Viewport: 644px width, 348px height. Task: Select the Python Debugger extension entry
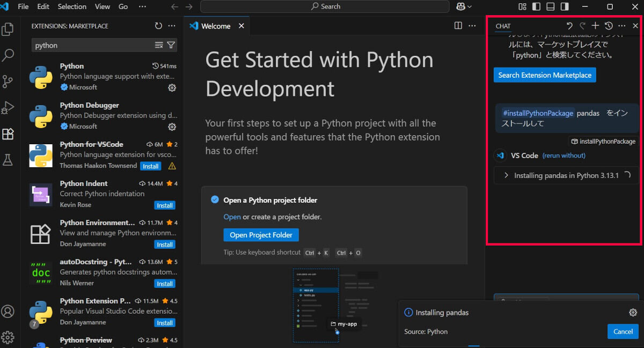[104, 115]
